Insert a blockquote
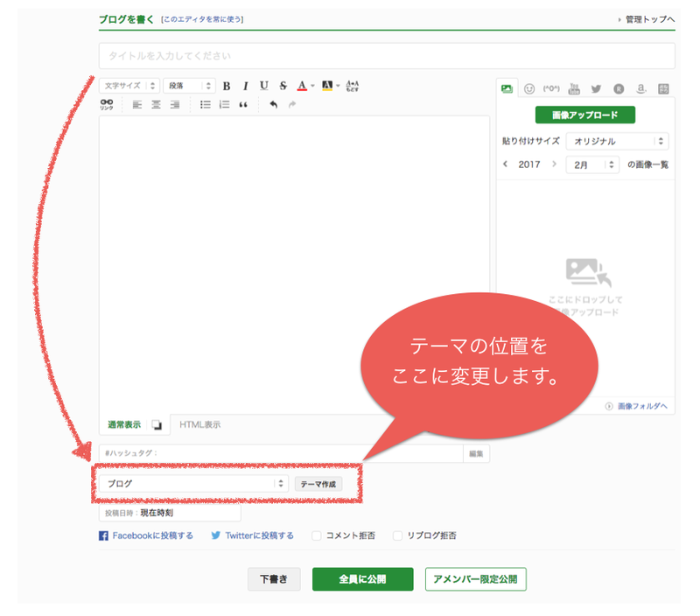The width and height of the screenshot is (700, 616). pos(243,104)
